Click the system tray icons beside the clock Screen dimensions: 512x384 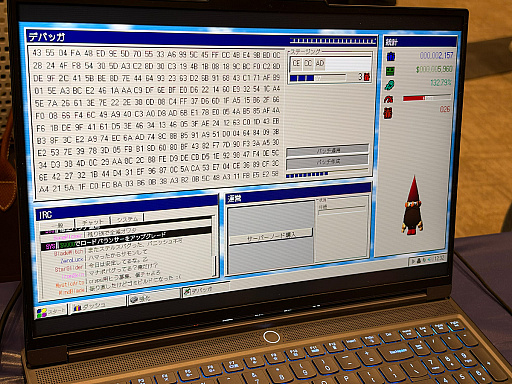[x=422, y=260]
